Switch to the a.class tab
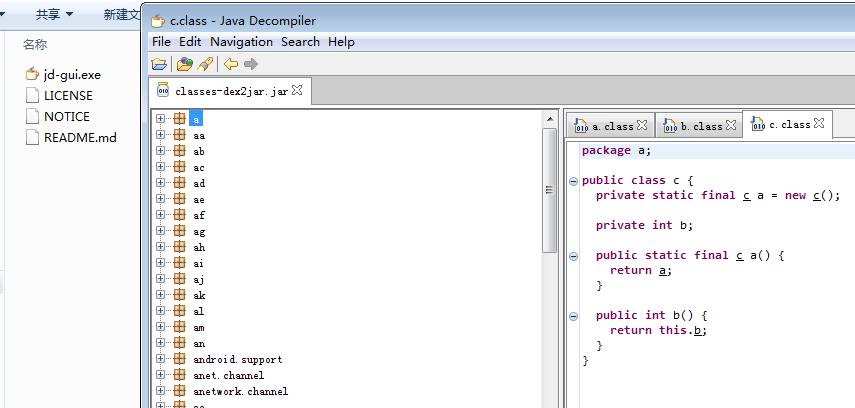This screenshot has height=408, width=855. click(613, 127)
